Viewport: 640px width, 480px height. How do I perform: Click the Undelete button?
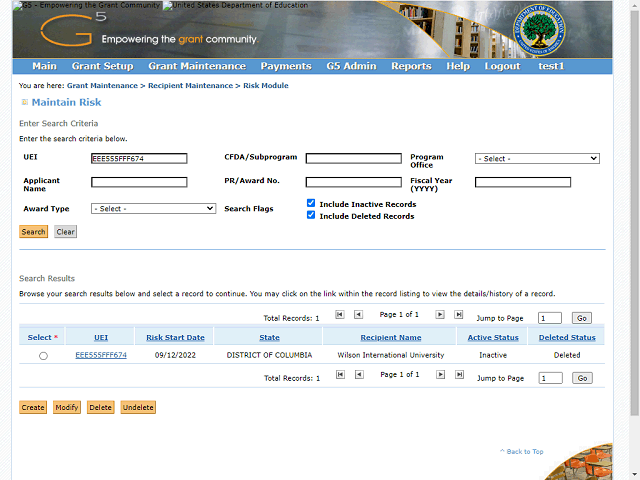(138, 407)
